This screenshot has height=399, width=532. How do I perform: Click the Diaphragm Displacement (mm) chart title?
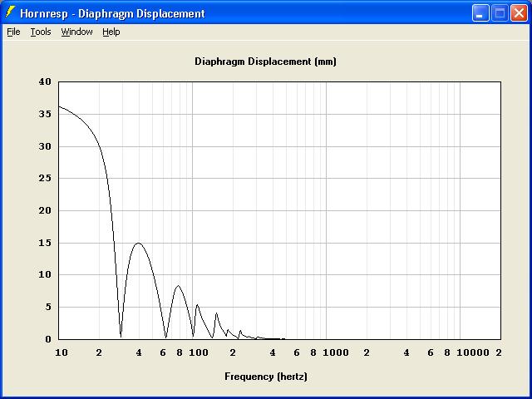coord(265,62)
